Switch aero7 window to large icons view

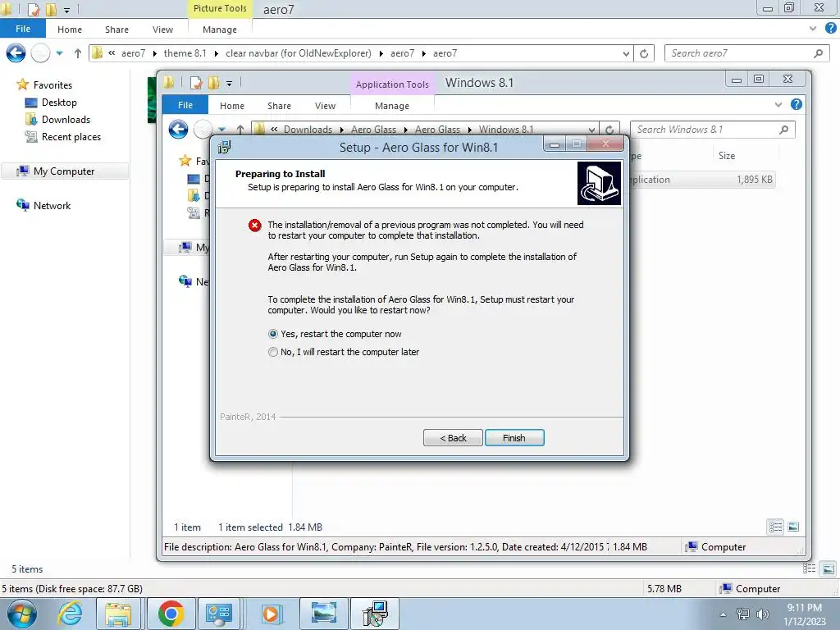pos(829,568)
